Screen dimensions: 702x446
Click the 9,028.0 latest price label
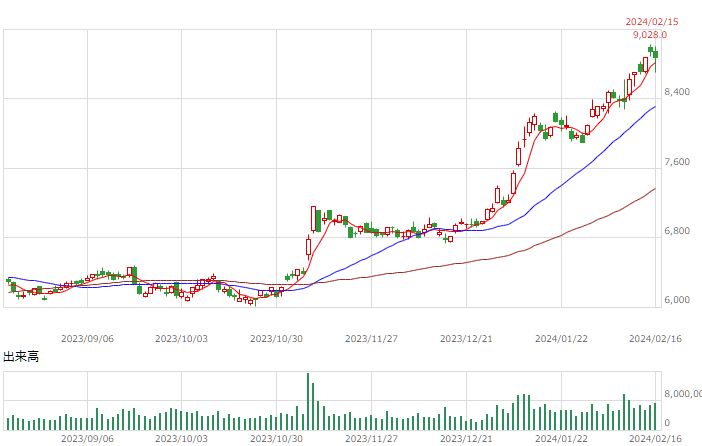tap(650, 34)
